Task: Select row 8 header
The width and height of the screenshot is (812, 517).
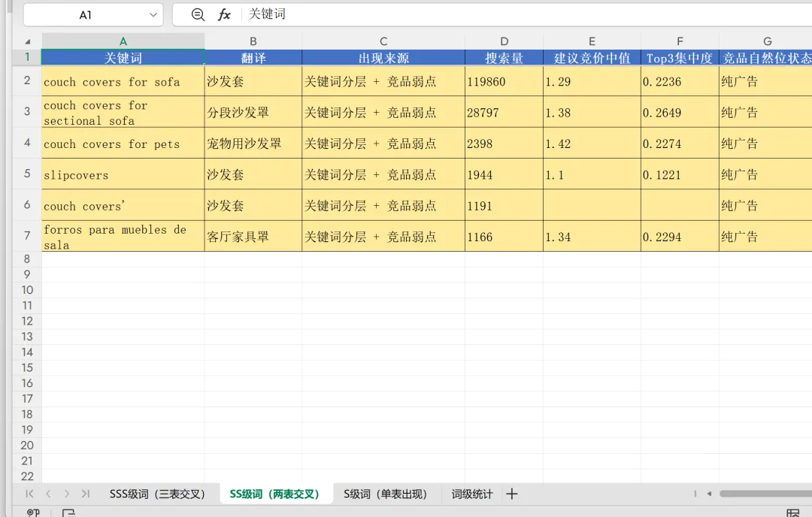Action: pos(27,258)
